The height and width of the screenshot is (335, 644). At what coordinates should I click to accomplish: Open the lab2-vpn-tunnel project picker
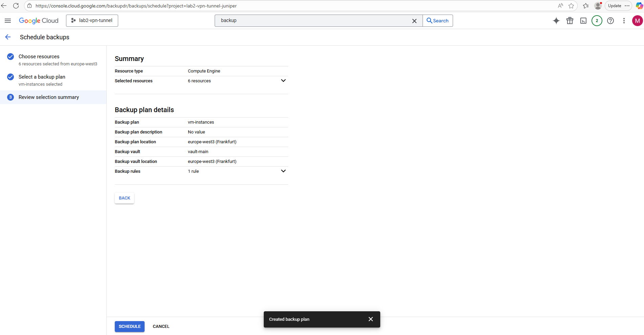[x=92, y=21]
